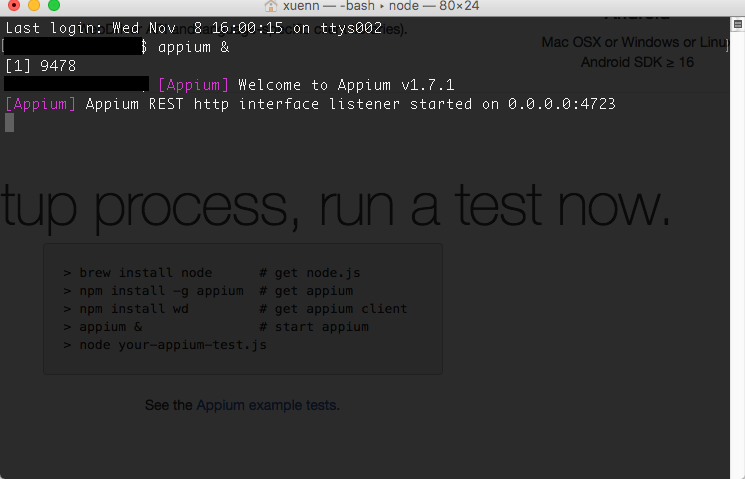Click the magenta [Appium] tag on the listener line
This screenshot has height=479, width=745.
[x=40, y=104]
